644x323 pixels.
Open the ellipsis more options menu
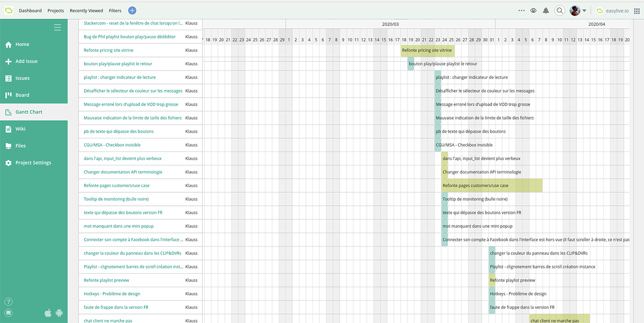pyautogui.click(x=521, y=10)
